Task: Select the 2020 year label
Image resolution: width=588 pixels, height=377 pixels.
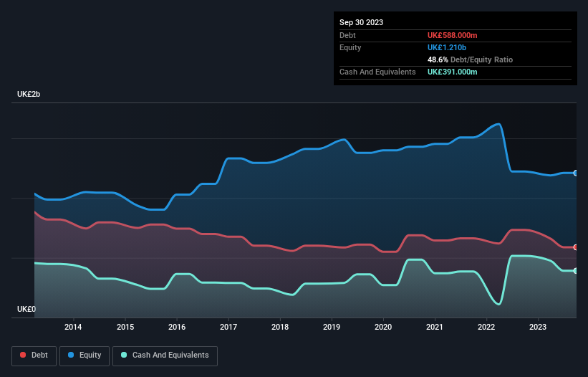Action: [x=383, y=328]
